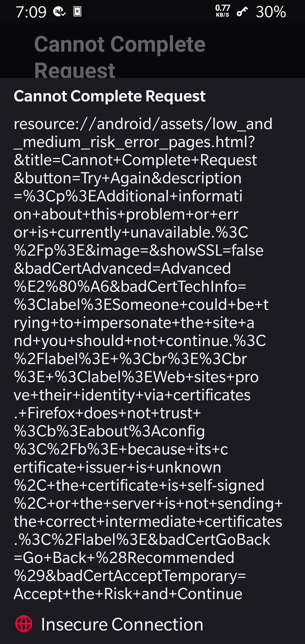Tap the K notification icon in status bar
The width and height of the screenshot is (305, 644).
coord(77,12)
